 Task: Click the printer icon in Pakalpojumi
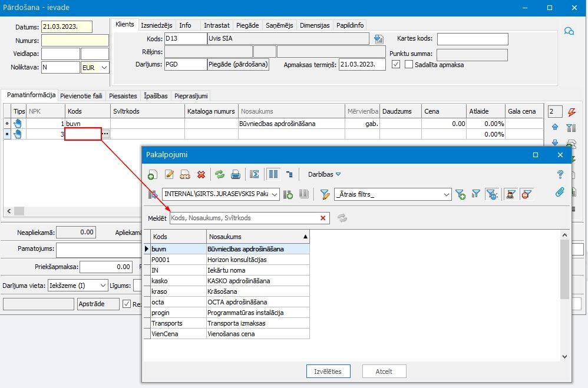pos(236,174)
